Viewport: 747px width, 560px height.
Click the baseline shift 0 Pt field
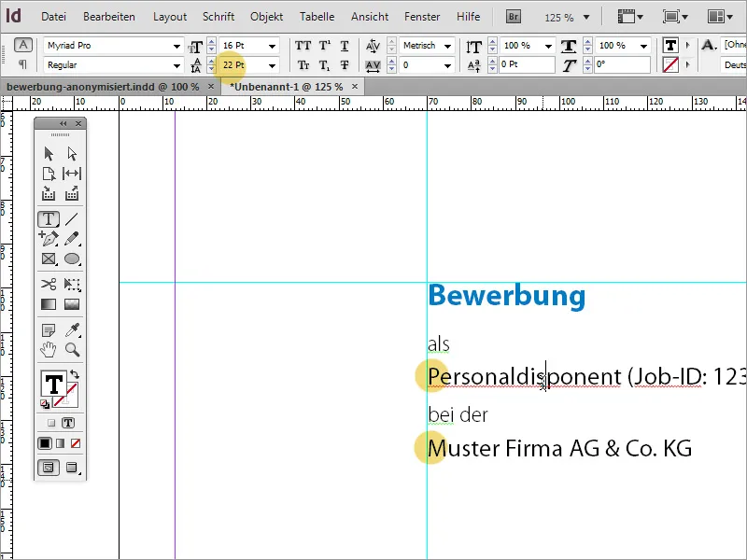tap(527, 64)
